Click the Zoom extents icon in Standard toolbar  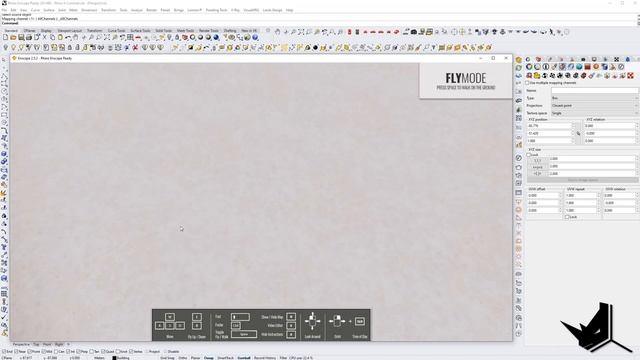[x=107, y=38]
